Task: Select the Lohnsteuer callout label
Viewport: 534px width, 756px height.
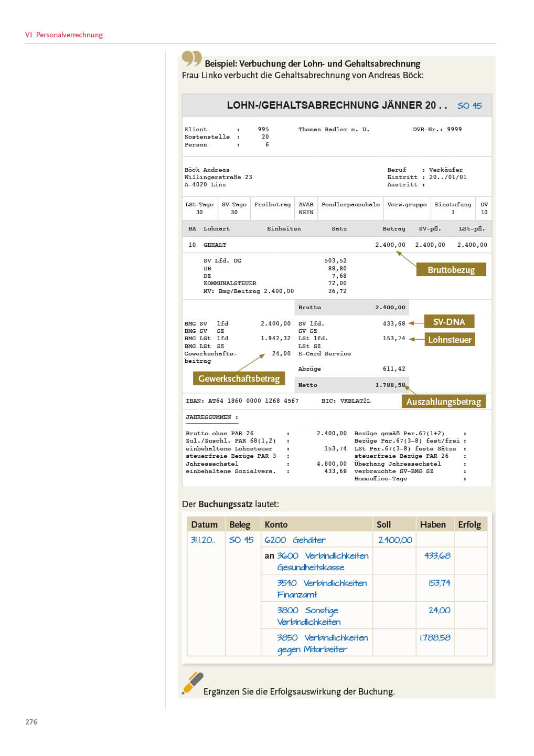Action: tap(450, 340)
